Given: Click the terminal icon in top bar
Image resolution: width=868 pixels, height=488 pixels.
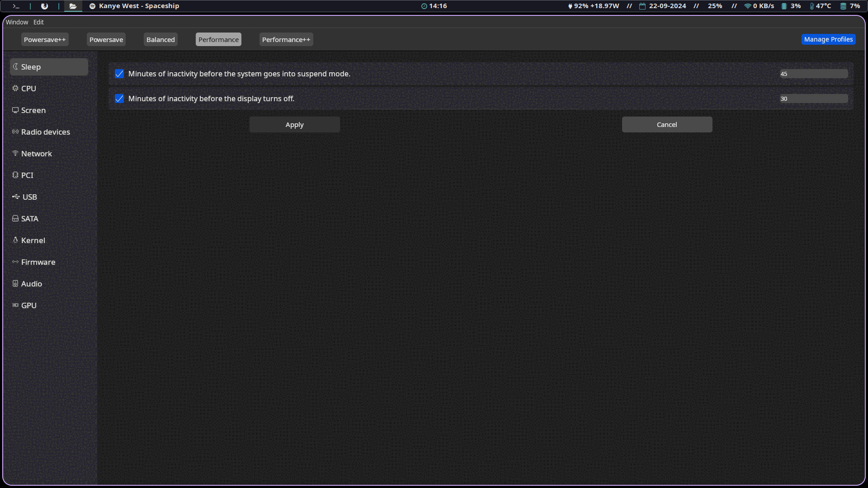Looking at the screenshot, I should (16, 6).
